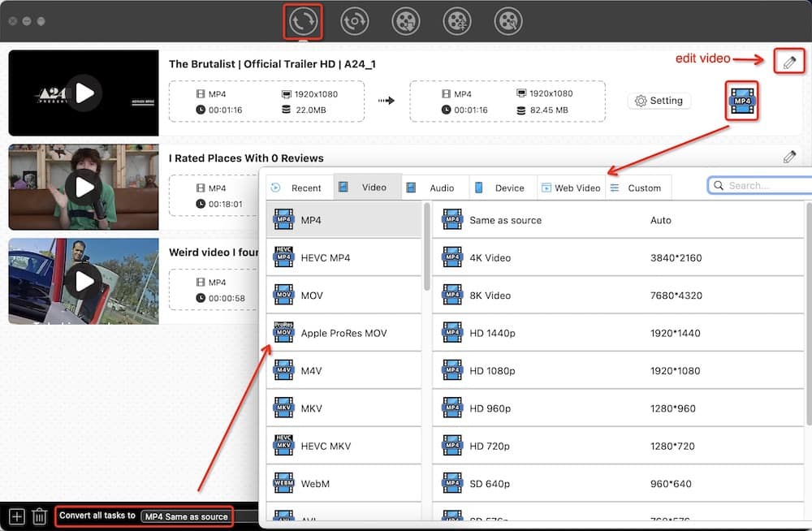The width and height of the screenshot is (812, 531).
Task: Open output format picker for The Brutalist trailer
Action: (x=741, y=101)
